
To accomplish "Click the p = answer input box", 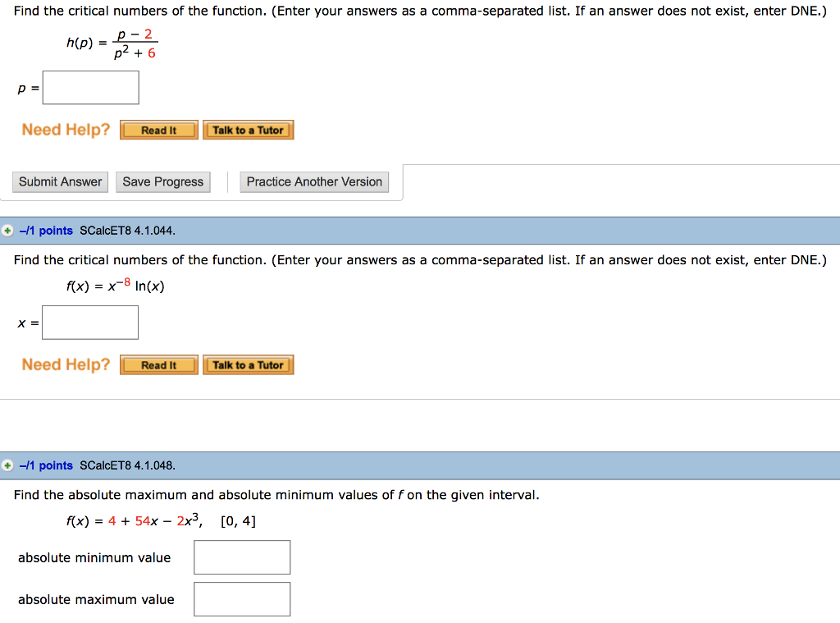I will click(x=90, y=87).
